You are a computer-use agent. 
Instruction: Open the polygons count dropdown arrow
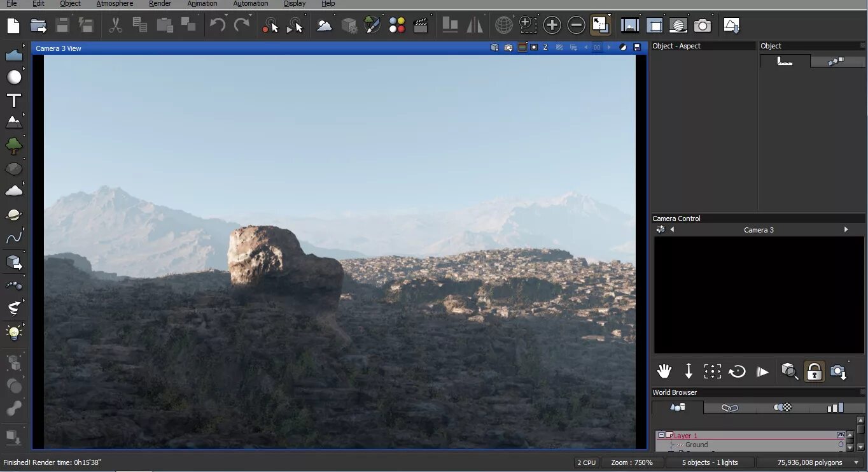[857, 462]
